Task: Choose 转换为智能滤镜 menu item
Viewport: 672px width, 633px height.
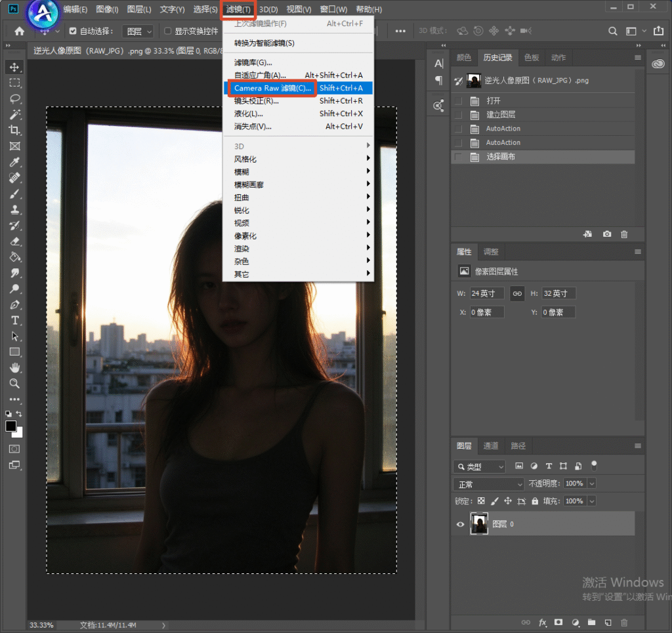Action: pyautogui.click(x=299, y=43)
